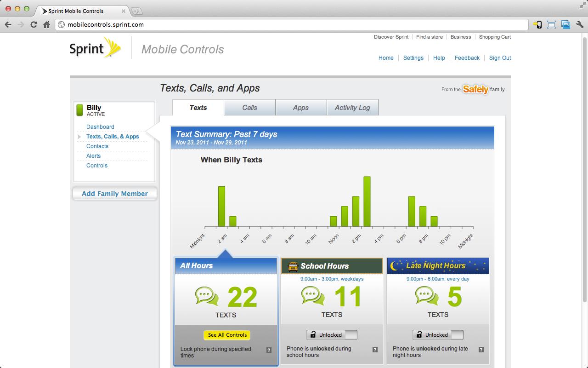Viewport: 588px width, 368px height.
Task: Click Billy's green phone icon
Action: 79,110
